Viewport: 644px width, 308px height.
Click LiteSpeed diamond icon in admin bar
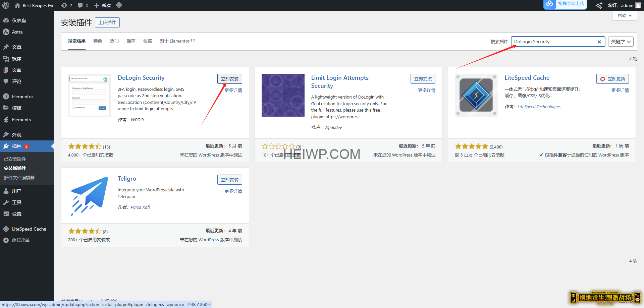pos(119,5)
